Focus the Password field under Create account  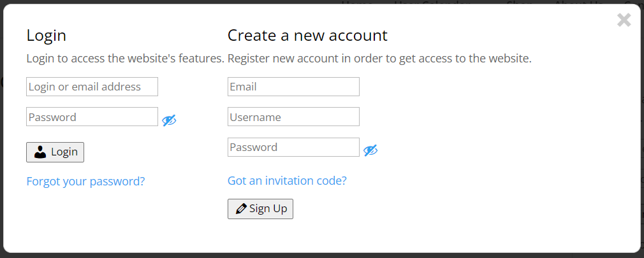coord(293,147)
